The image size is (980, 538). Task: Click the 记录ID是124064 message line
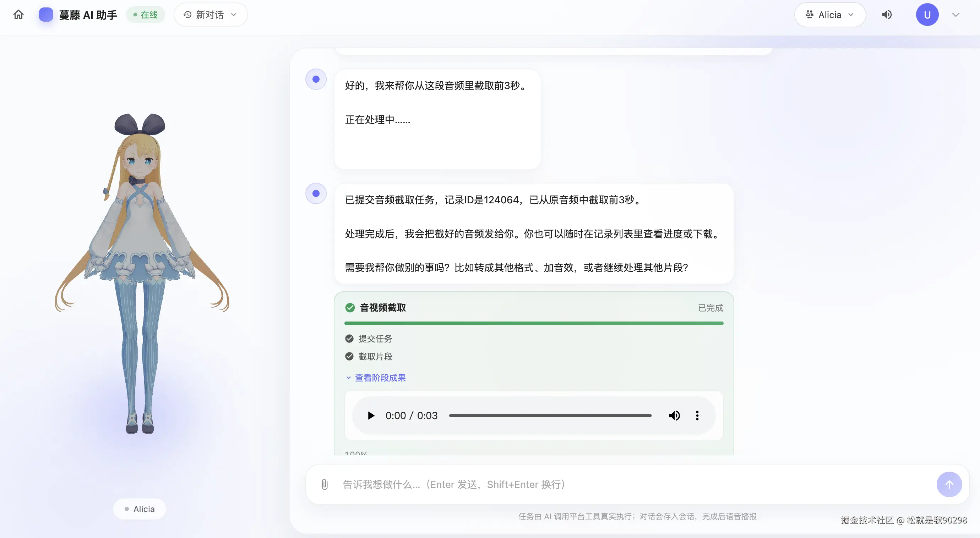coord(494,199)
